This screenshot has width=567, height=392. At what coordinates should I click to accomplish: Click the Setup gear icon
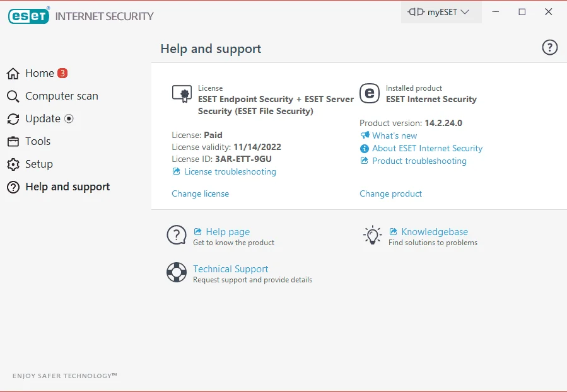point(13,164)
